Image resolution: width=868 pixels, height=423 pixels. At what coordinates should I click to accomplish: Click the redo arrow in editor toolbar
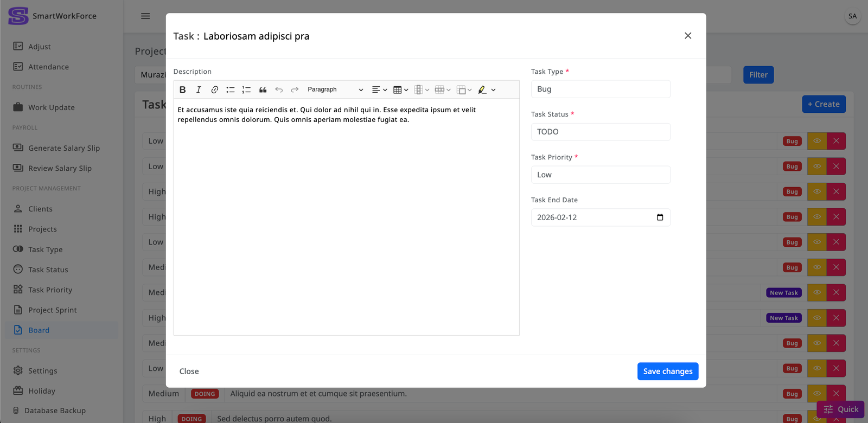[295, 90]
